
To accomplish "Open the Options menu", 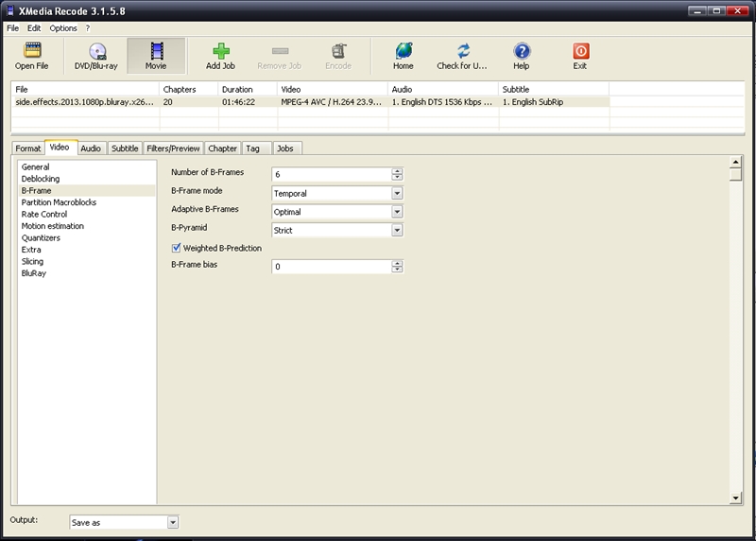I will coord(63,28).
